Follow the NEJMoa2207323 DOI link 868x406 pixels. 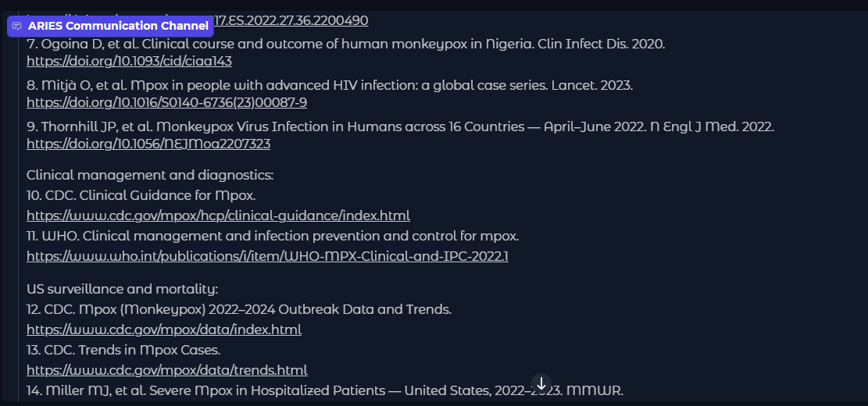[148, 144]
